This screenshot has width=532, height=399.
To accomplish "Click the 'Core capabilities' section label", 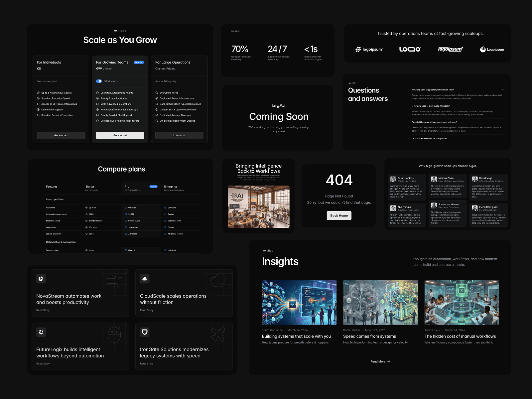I will click(x=55, y=199).
